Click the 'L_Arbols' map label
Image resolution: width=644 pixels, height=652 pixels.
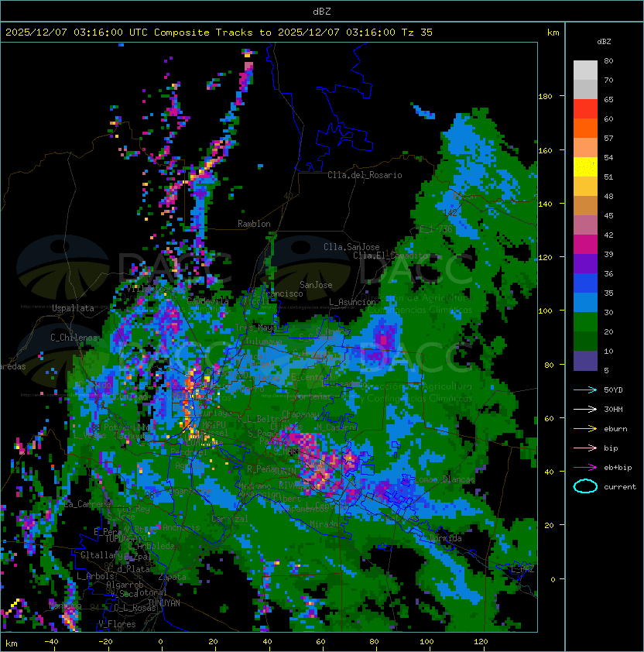95,576
